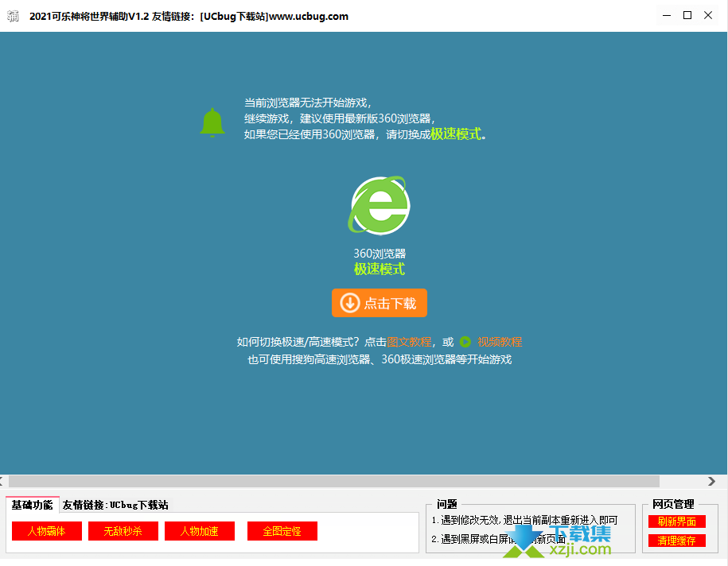This screenshot has width=728, height=566.
Task: Click the orange 点击下载 button
Action: point(380,303)
